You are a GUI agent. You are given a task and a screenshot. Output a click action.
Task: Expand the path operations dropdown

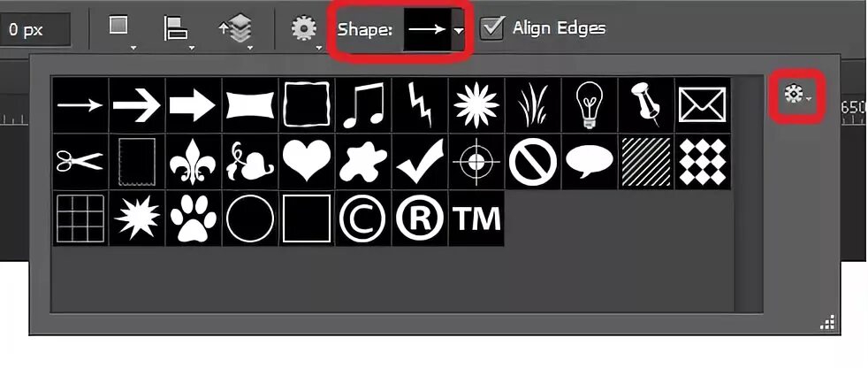pos(122,30)
